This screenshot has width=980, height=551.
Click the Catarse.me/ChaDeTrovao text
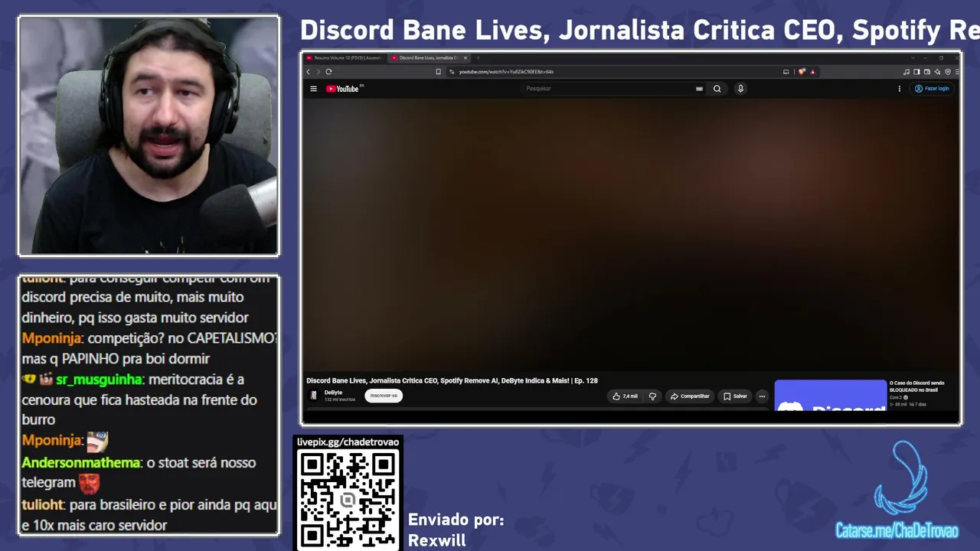[897, 530]
